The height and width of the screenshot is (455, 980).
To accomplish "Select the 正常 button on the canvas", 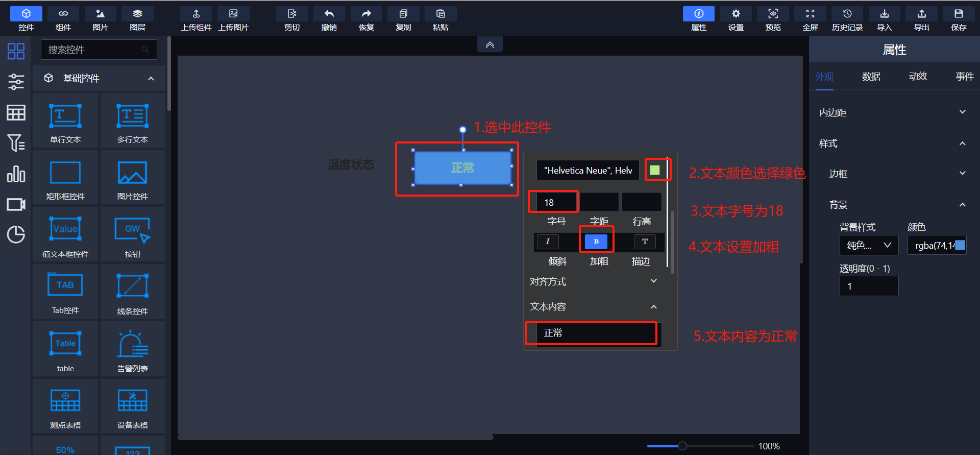I will click(x=462, y=167).
